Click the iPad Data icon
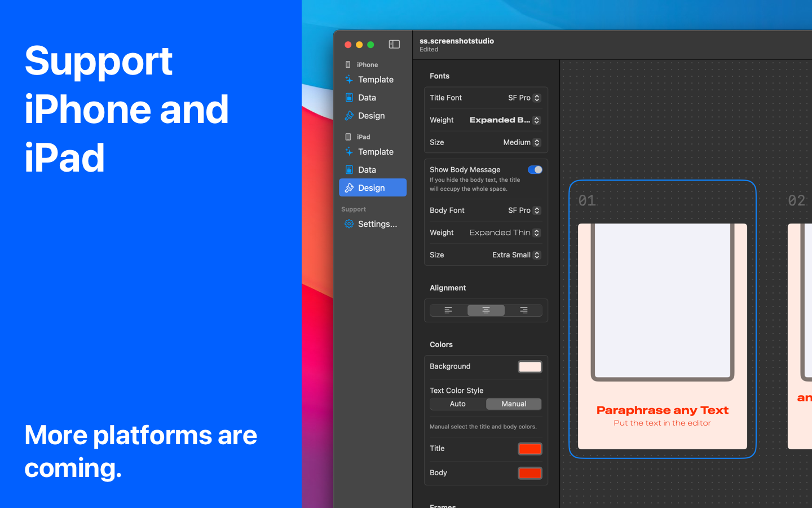This screenshot has height=508, width=812. 349,170
